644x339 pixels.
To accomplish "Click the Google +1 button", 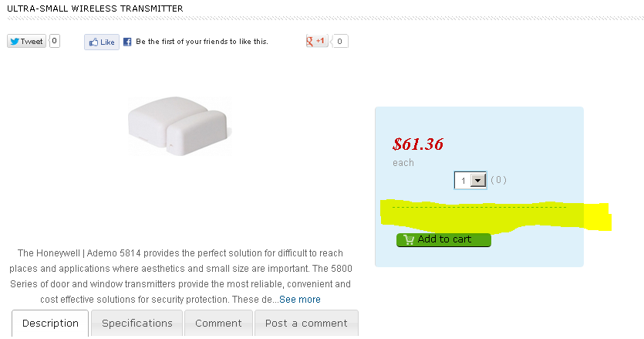I will click(317, 41).
